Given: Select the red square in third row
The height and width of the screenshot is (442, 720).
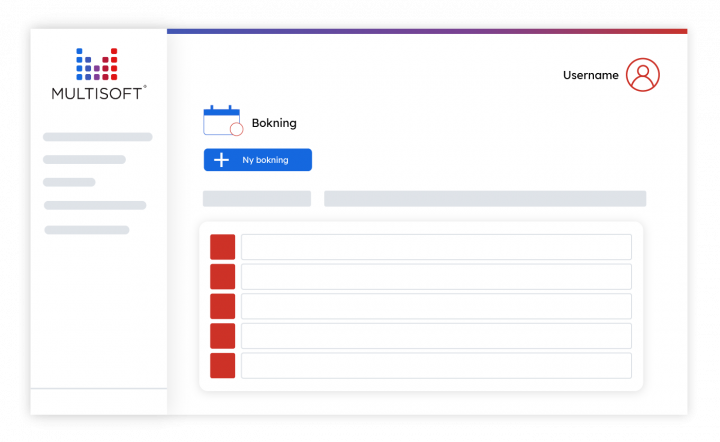Looking at the screenshot, I should (x=222, y=306).
